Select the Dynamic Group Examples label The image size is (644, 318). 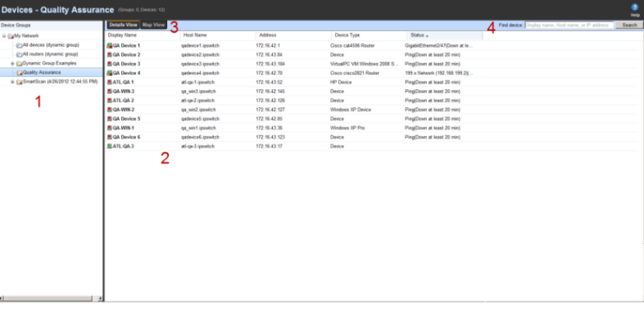pos(50,63)
